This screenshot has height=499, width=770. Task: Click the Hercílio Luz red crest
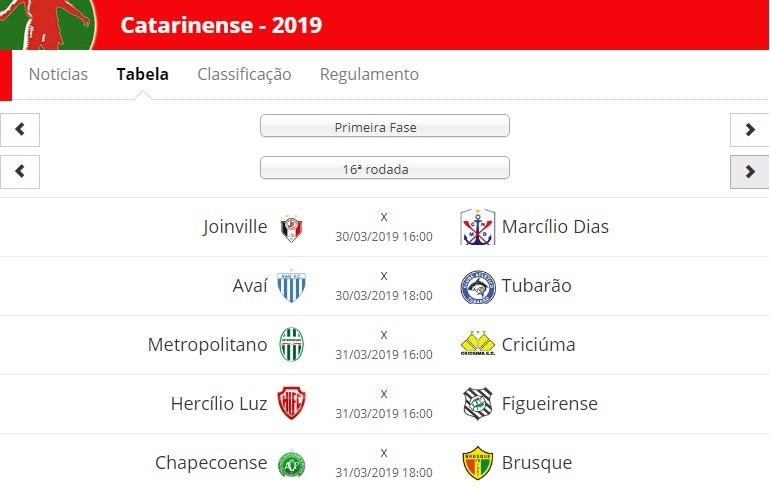[291, 403]
